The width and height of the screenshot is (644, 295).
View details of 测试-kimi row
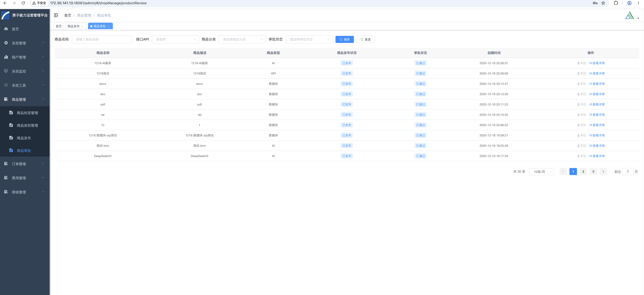[x=597, y=146]
